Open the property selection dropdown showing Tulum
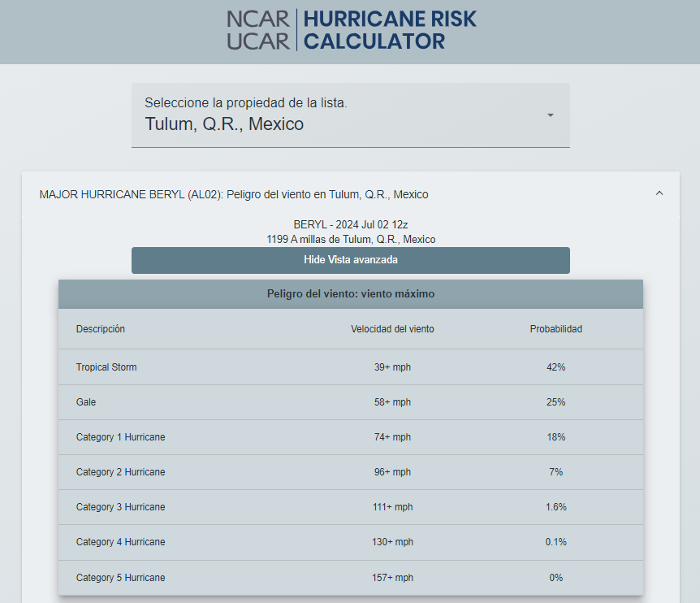This screenshot has height=603, width=700. [351, 115]
